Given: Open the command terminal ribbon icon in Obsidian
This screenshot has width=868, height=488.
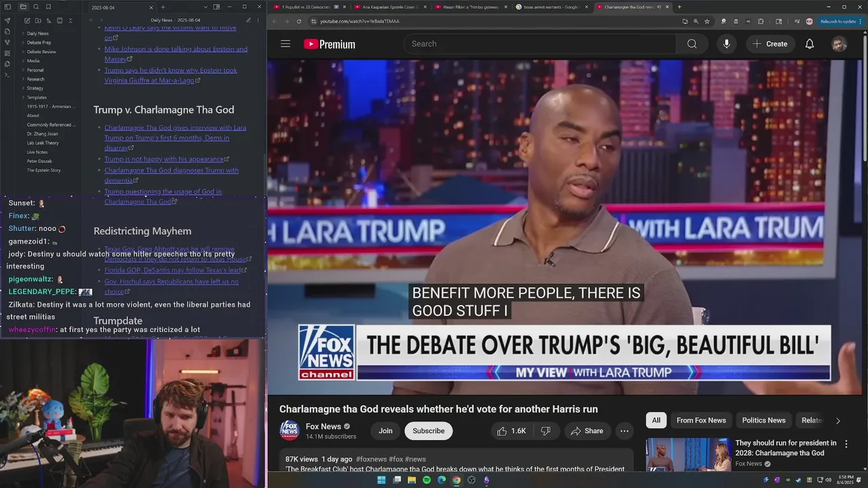Looking at the screenshot, I should (7, 75).
